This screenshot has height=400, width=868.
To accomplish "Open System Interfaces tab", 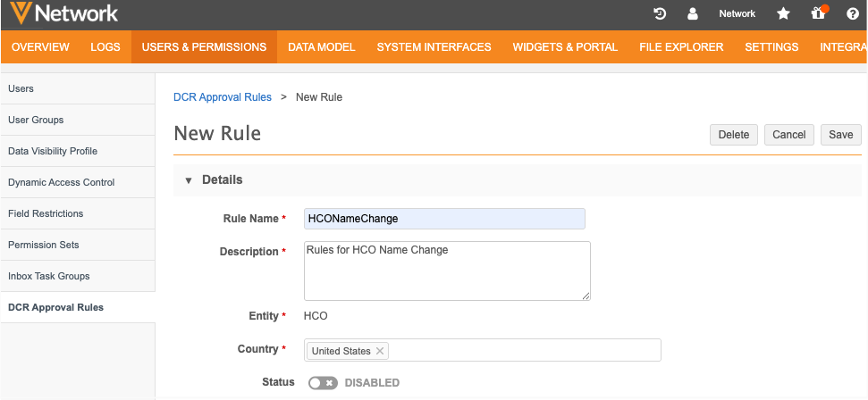I will click(434, 47).
